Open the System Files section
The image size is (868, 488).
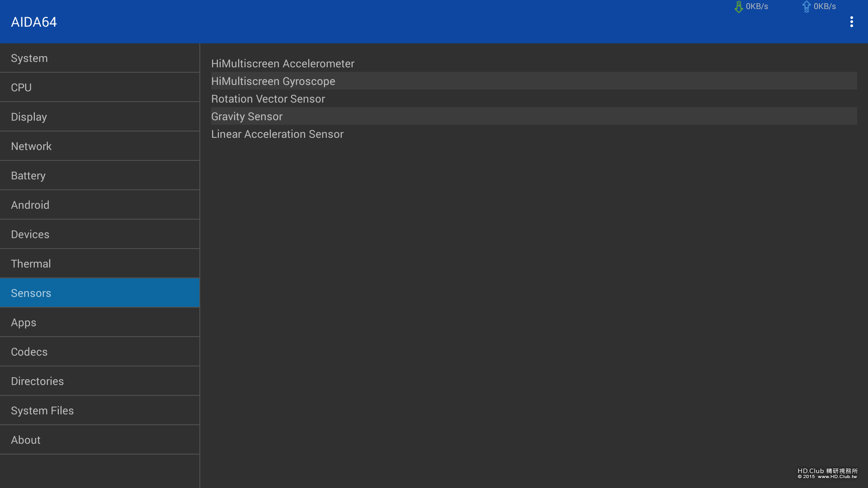point(99,411)
